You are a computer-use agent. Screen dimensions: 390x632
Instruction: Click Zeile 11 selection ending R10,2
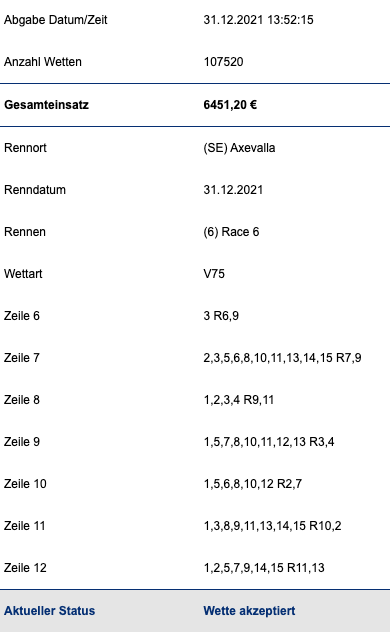(272, 526)
